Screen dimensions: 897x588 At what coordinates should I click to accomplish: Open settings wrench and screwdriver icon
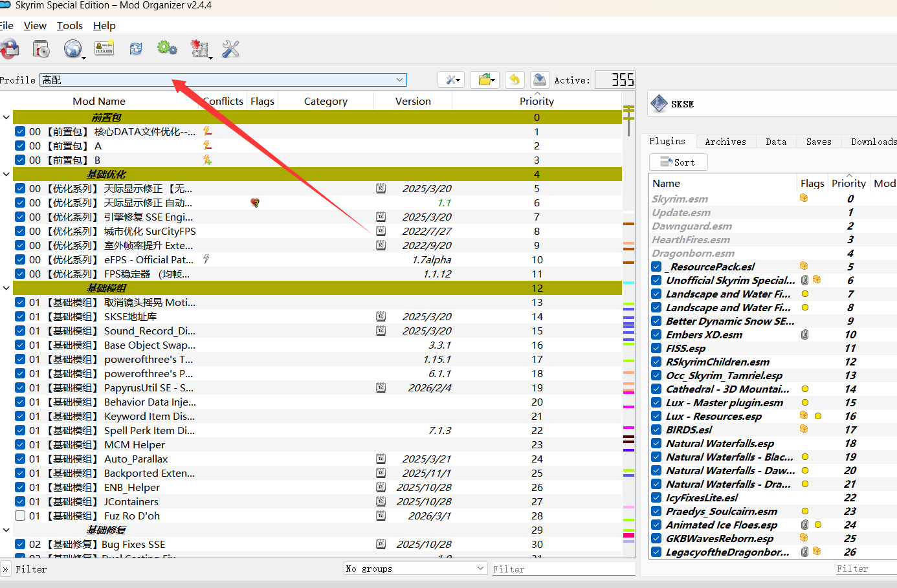click(x=231, y=49)
